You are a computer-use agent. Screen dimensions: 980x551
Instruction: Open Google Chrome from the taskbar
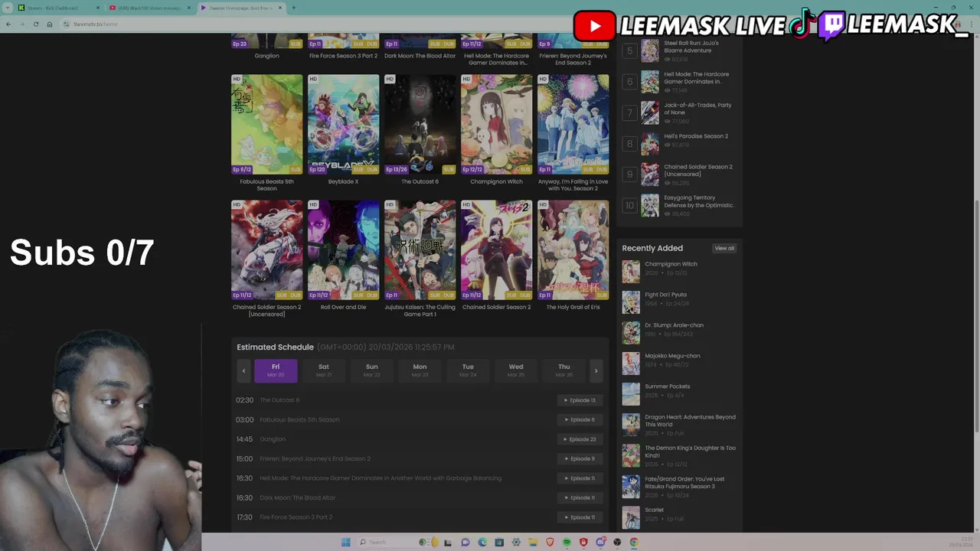coord(634,542)
